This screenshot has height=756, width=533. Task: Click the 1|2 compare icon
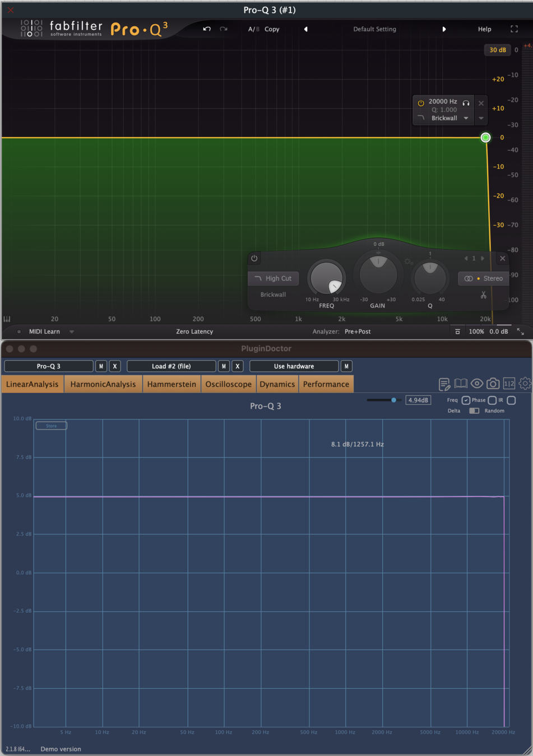coord(509,384)
